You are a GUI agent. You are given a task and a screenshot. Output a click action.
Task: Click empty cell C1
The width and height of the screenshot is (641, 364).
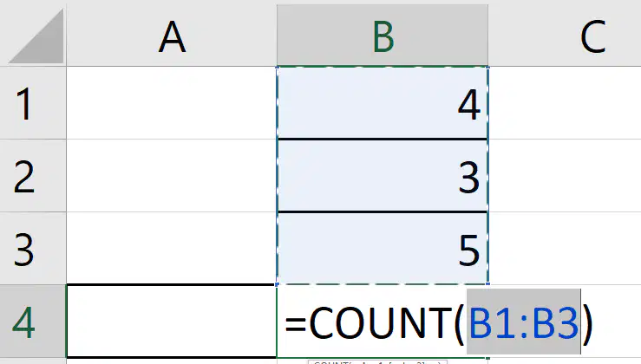[565, 102]
